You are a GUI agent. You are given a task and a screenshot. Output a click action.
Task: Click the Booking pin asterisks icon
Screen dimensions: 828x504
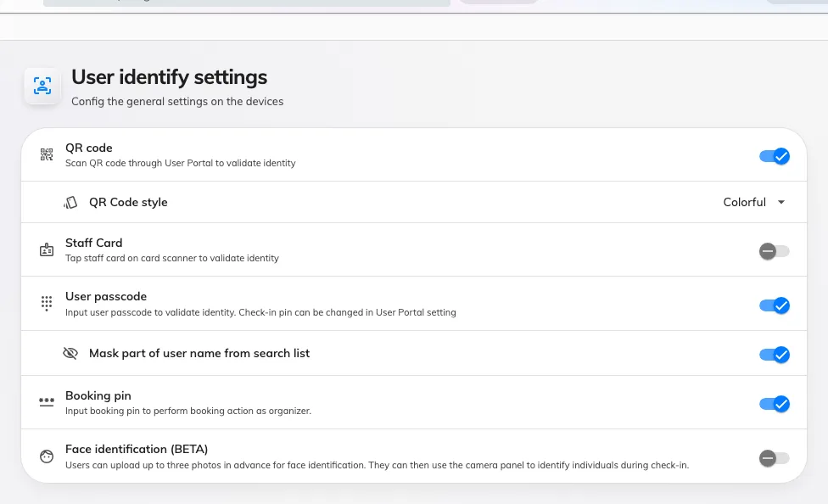pos(47,402)
